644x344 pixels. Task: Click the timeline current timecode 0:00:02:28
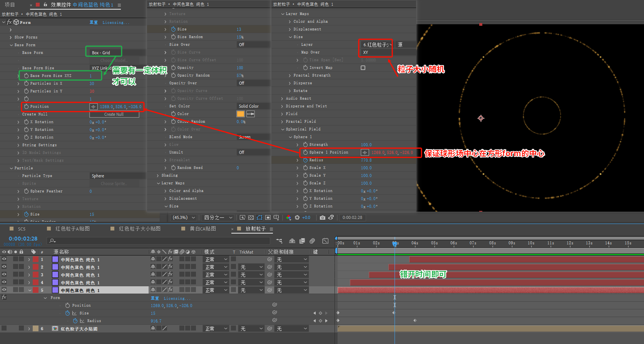coord(23,239)
